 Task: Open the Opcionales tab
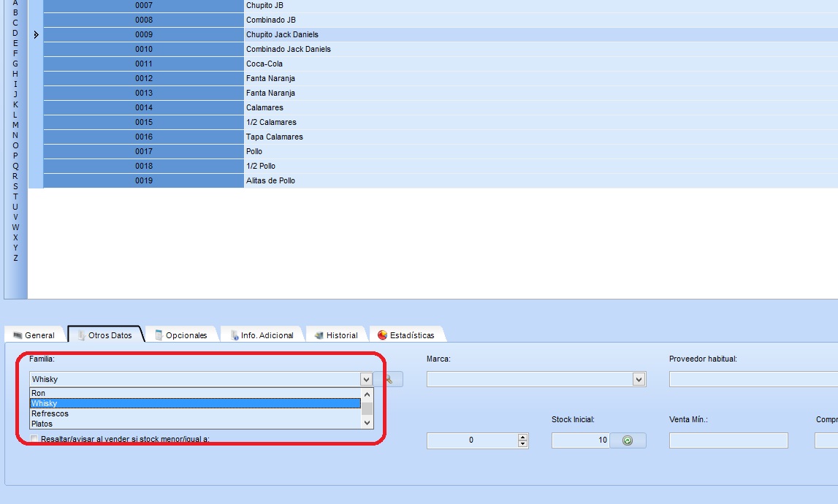[x=181, y=335]
